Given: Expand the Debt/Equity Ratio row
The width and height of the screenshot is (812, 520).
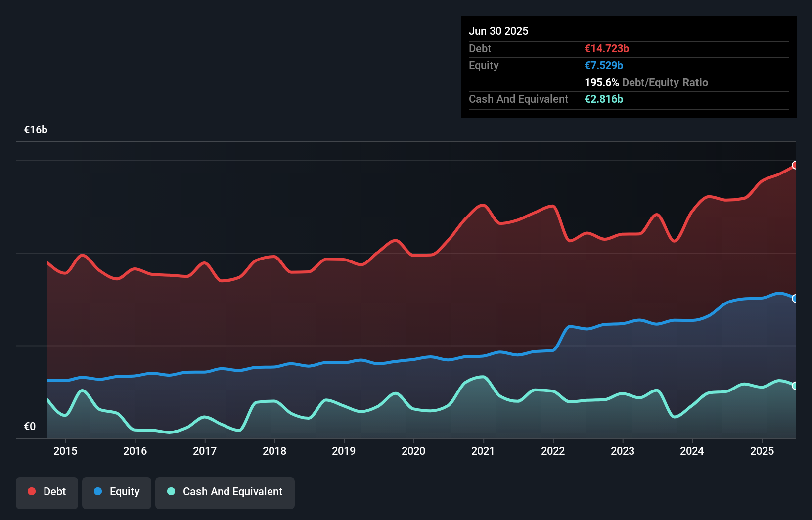Looking at the screenshot, I should pos(646,82).
